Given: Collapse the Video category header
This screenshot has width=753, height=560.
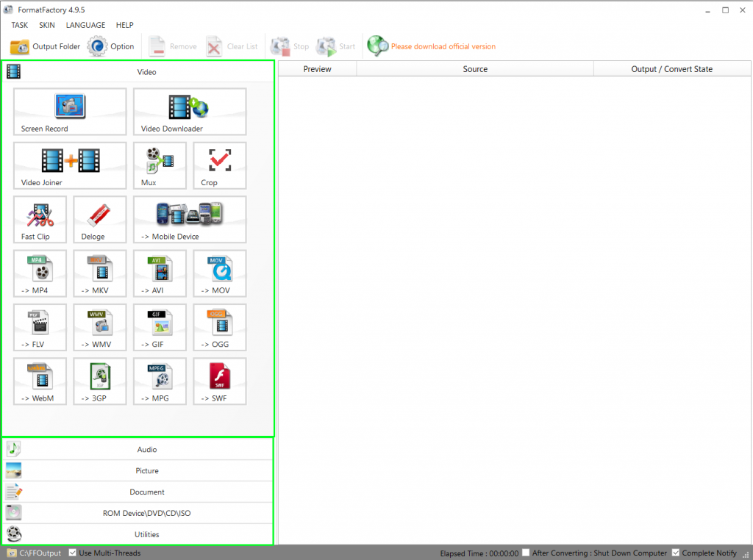Looking at the screenshot, I should [138, 72].
